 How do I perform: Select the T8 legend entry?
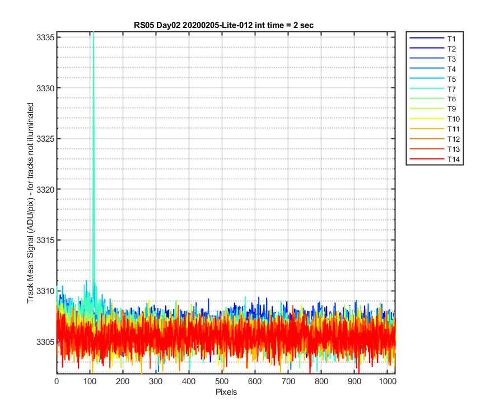(433, 99)
